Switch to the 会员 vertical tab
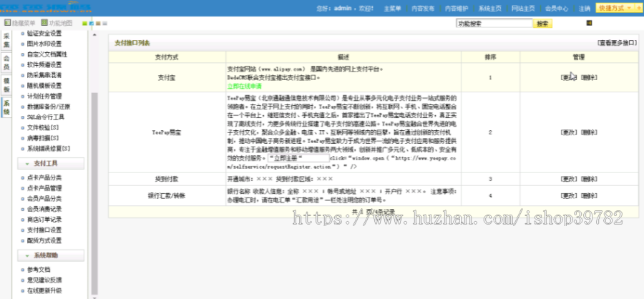This screenshot has height=299, width=644. (x=6, y=63)
